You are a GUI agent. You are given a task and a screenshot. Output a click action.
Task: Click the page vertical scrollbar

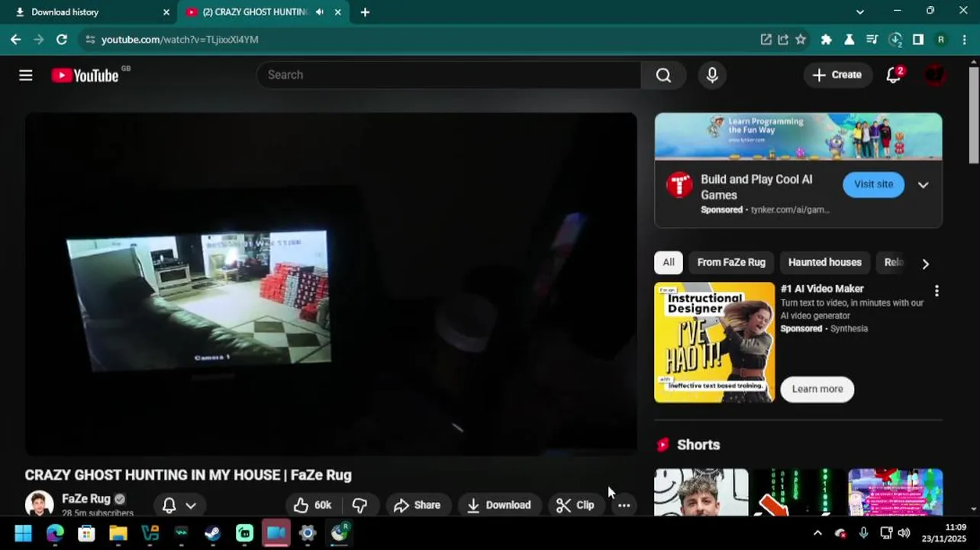tap(974, 115)
